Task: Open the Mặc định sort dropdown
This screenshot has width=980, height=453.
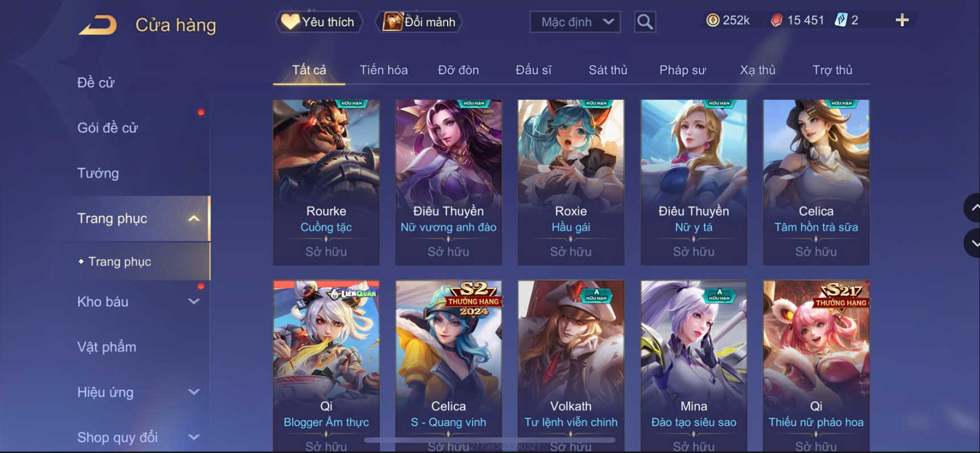Action: pyautogui.click(x=575, y=22)
